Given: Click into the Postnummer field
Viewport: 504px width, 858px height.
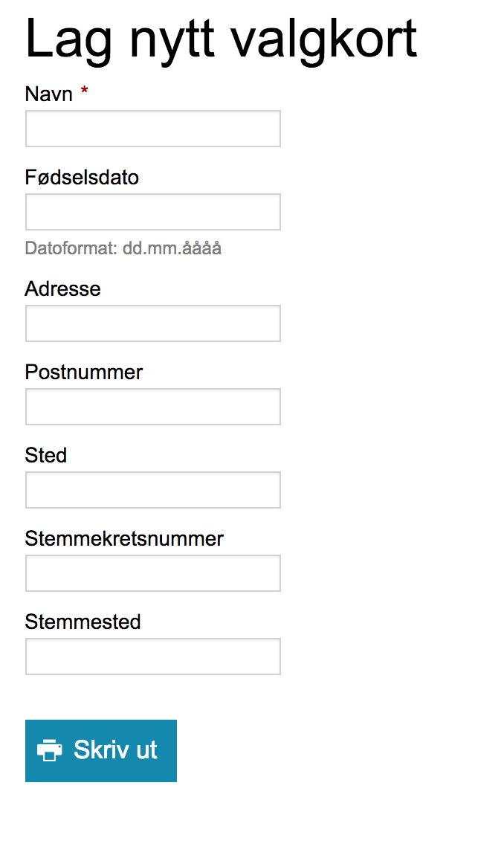Looking at the screenshot, I should click(x=153, y=407).
